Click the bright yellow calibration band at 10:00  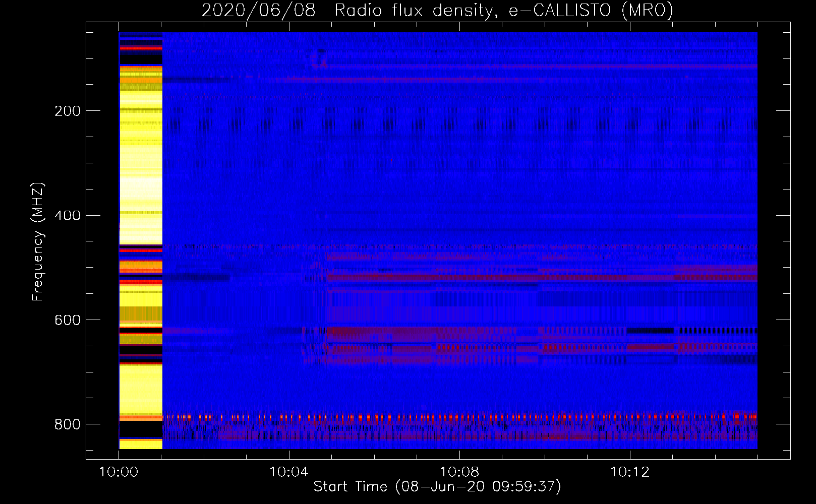141,240
